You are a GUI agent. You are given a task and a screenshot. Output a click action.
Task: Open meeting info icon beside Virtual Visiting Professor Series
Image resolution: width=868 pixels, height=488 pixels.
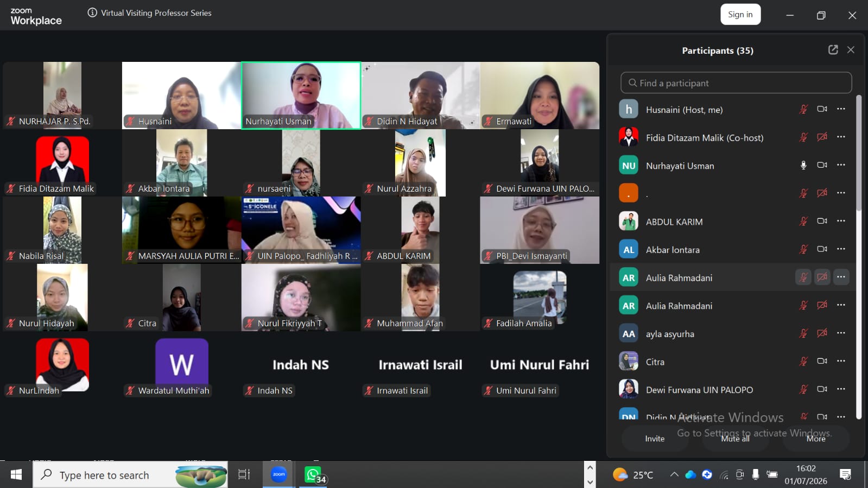pos(92,12)
